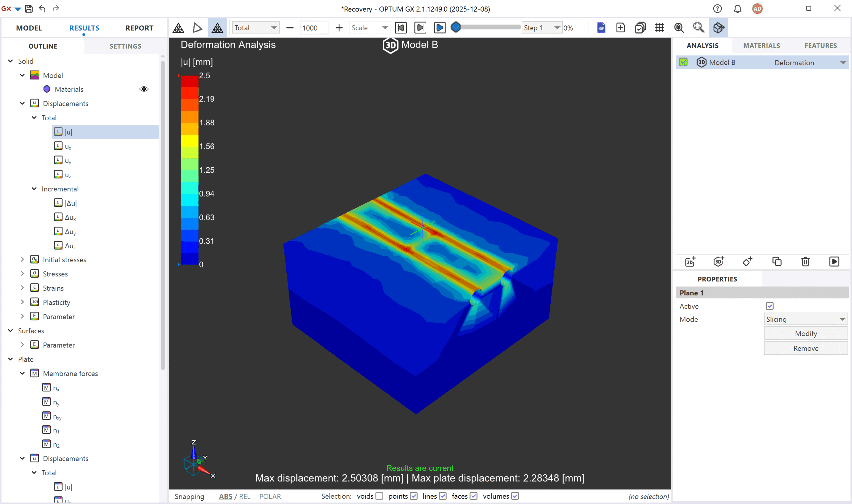Viewport: 852px width, 504px height.
Task: Open the MATERIALS panel tab
Action: (x=761, y=46)
